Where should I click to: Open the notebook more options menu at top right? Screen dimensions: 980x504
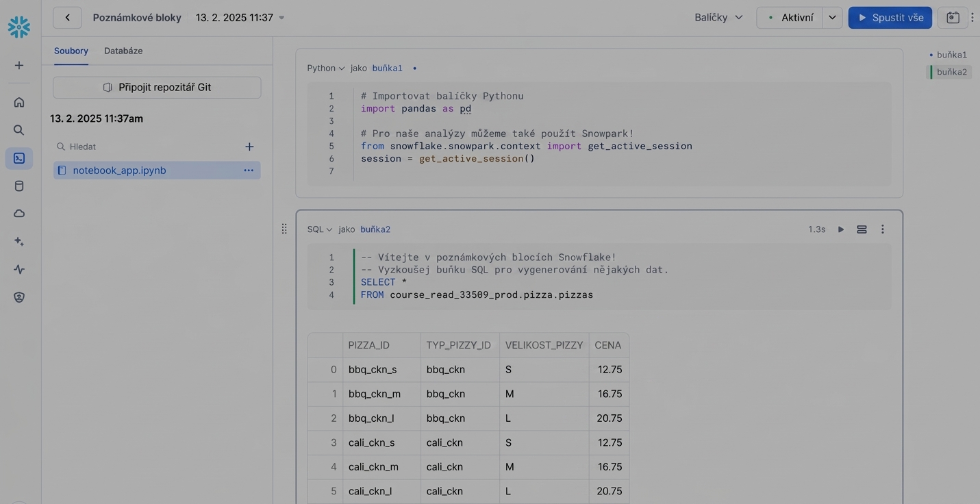[972, 18]
